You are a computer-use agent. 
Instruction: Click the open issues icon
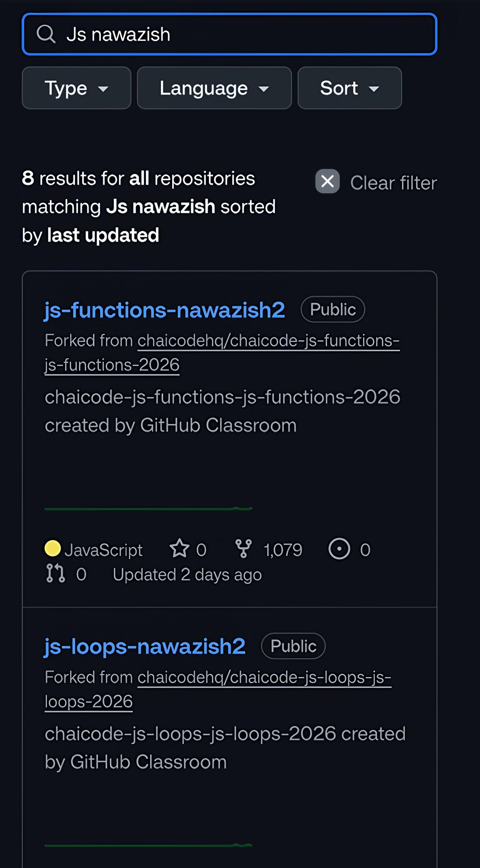[339, 549]
